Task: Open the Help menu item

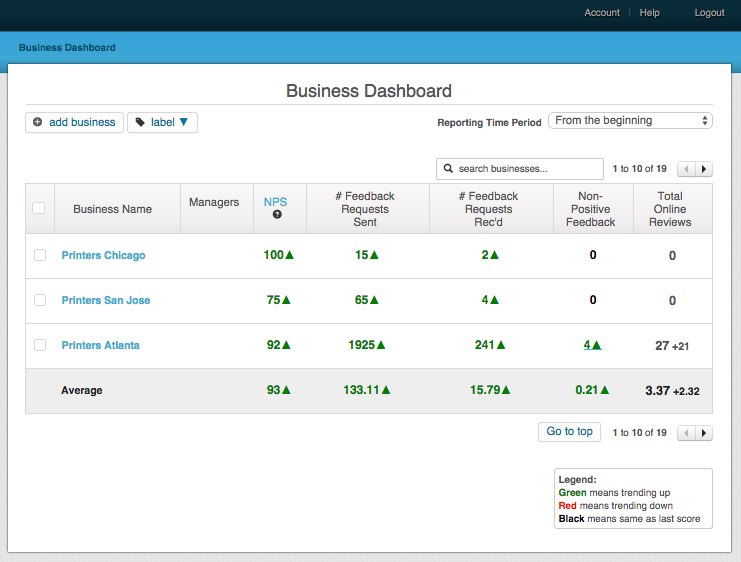Action: point(649,13)
